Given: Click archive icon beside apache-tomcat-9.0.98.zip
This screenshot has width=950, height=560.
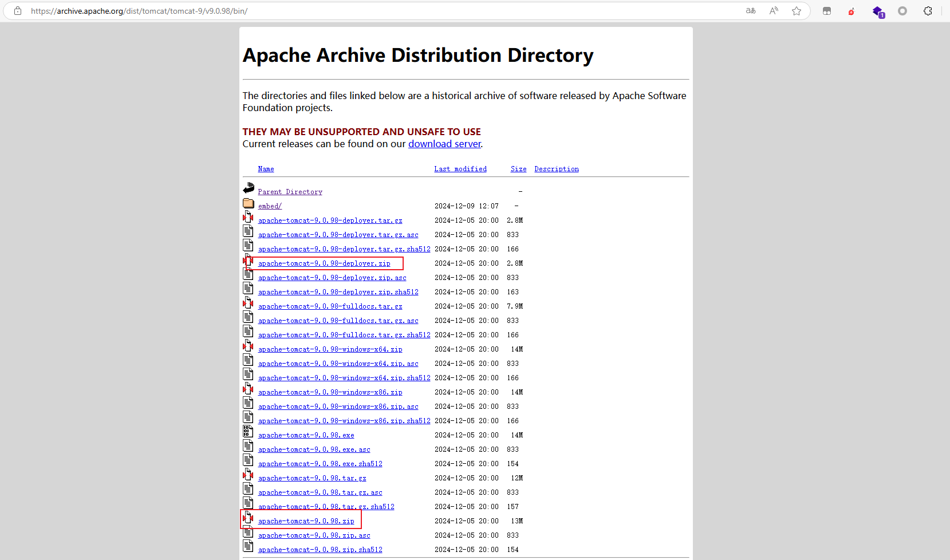Looking at the screenshot, I should pos(249,517).
